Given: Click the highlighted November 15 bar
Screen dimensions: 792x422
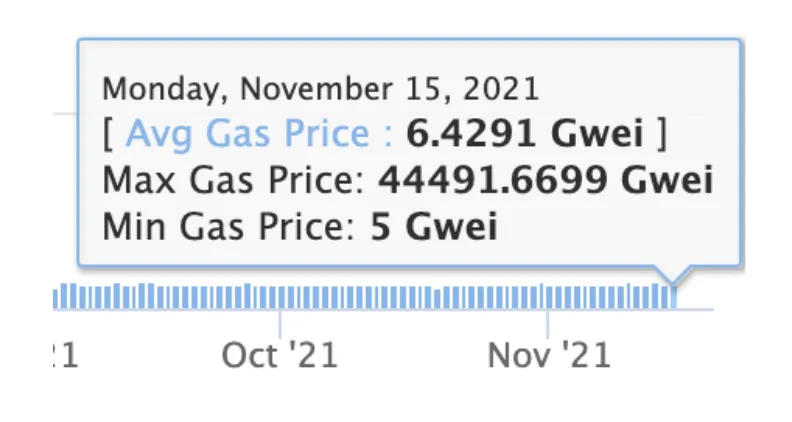Looking at the screenshot, I should [x=673, y=298].
